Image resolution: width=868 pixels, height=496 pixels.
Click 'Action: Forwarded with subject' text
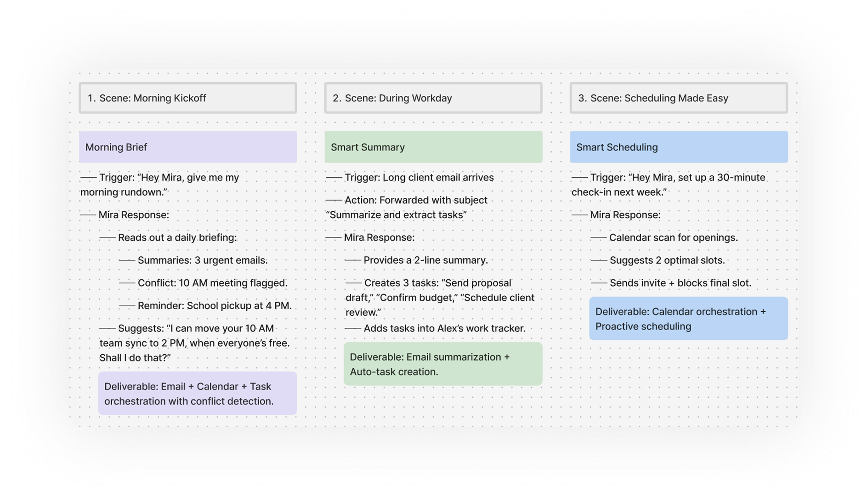point(407,207)
